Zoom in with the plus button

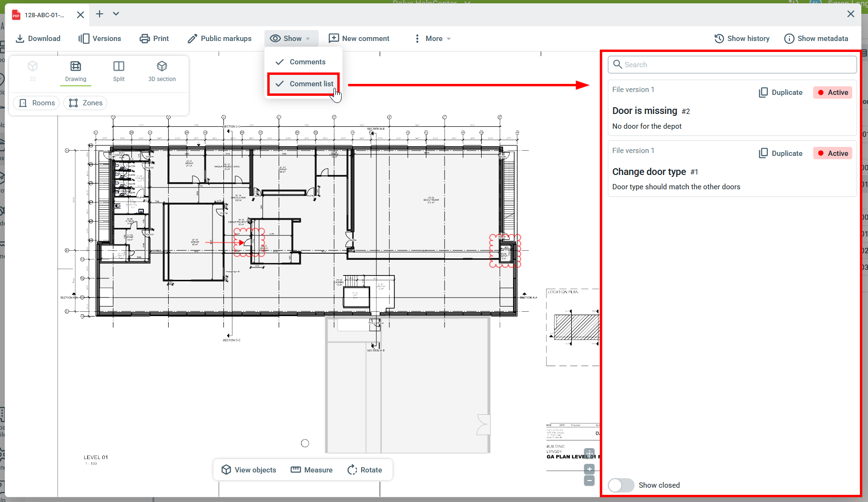coord(589,469)
